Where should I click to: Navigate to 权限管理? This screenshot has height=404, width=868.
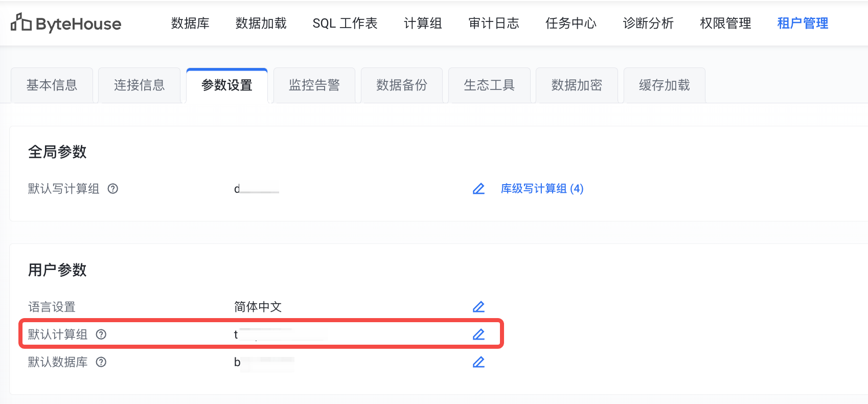pyautogui.click(x=725, y=23)
